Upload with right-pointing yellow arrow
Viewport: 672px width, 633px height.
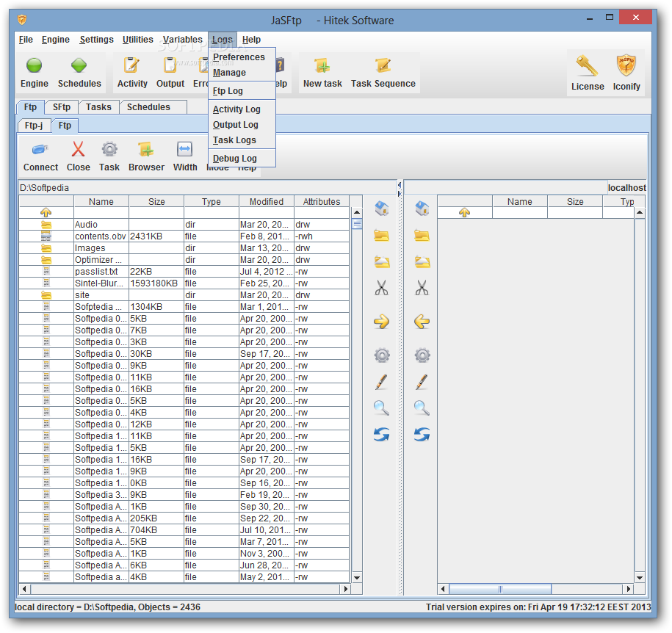tap(381, 322)
